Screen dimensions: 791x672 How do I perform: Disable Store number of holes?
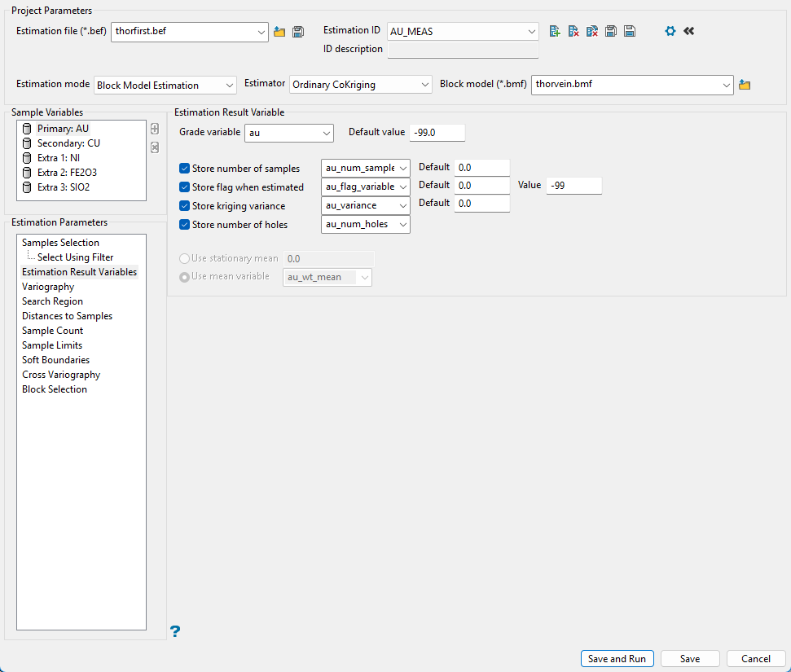185,225
